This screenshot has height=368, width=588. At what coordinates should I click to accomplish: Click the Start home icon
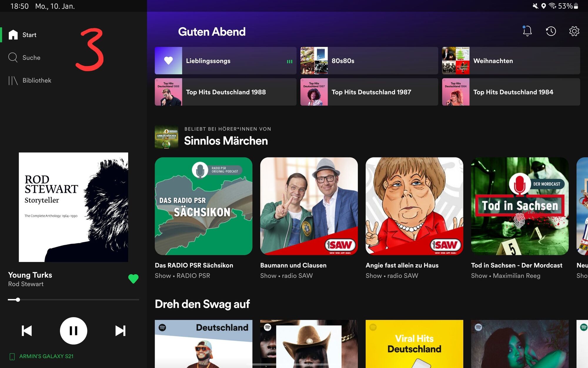(x=13, y=35)
